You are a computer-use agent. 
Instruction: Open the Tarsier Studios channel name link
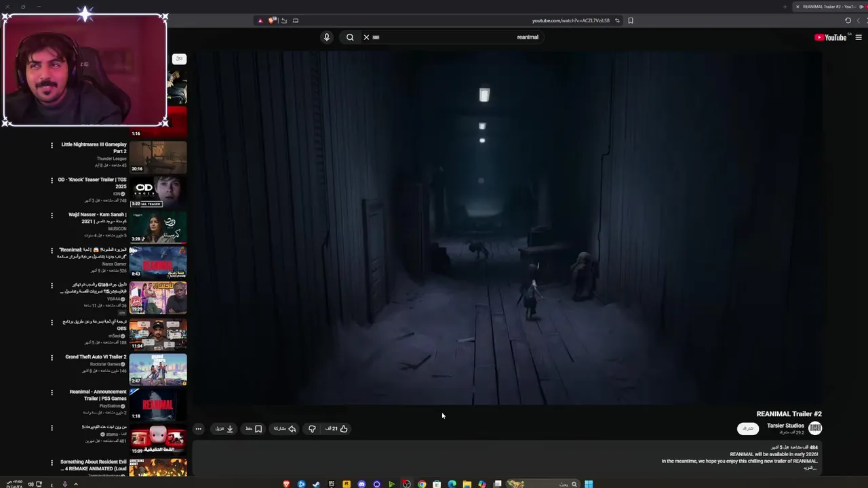[x=785, y=426]
